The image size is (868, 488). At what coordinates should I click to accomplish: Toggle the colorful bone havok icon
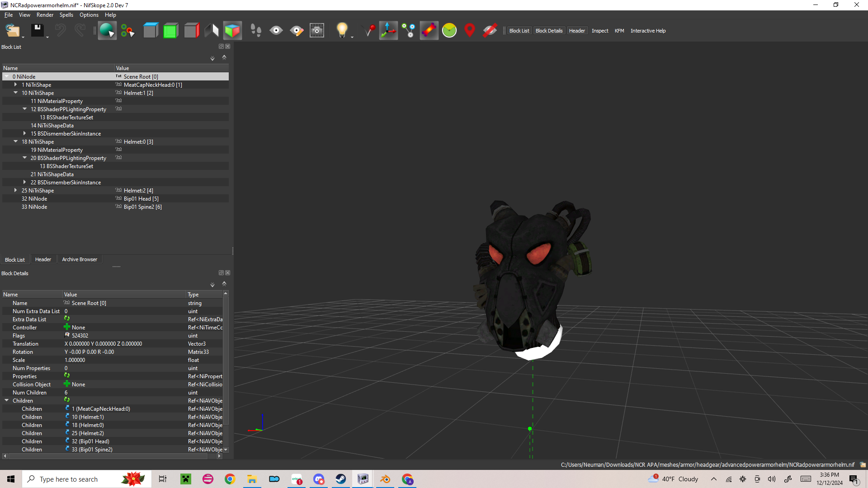(x=429, y=31)
